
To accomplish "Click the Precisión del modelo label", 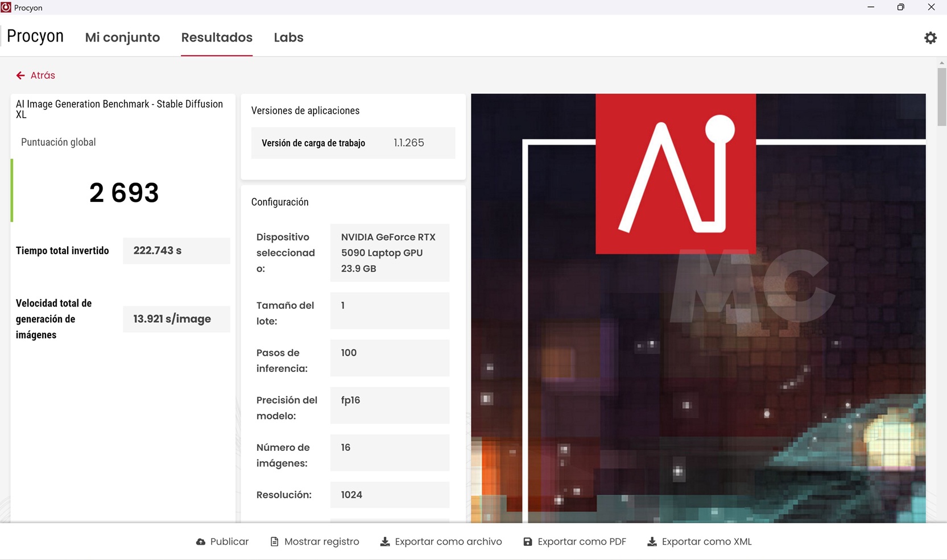I will point(287,408).
